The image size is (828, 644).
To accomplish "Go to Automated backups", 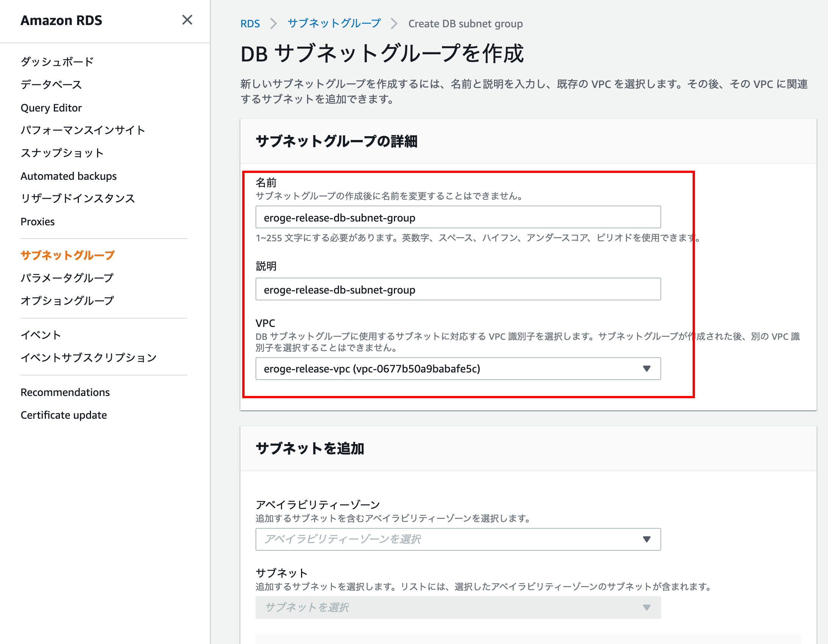I will click(69, 176).
